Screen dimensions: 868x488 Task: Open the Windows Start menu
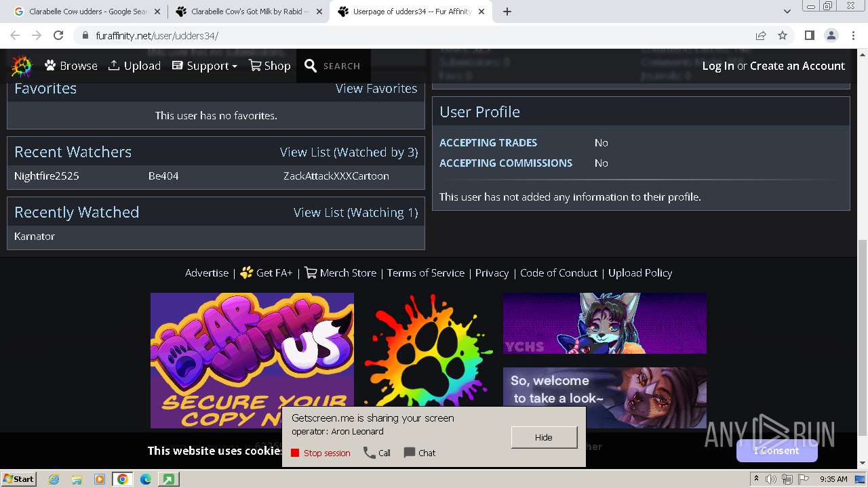click(x=18, y=479)
